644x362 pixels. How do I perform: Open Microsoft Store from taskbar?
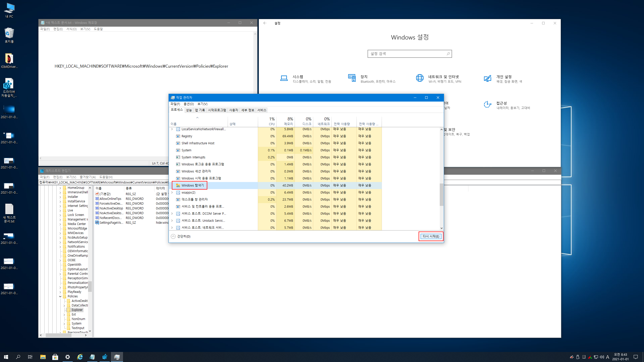(55, 357)
